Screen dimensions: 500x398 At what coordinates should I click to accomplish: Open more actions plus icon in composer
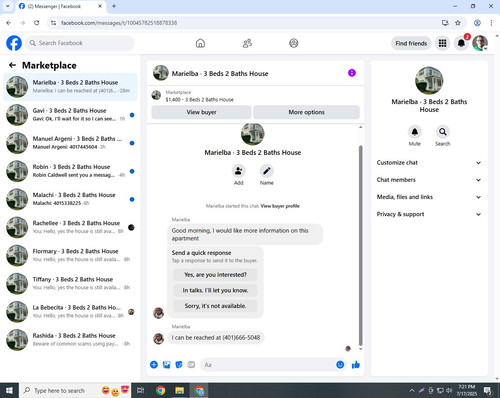[x=154, y=364]
